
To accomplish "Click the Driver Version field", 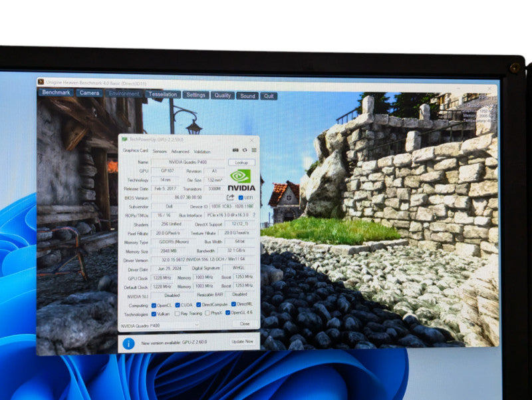I will tap(203, 260).
